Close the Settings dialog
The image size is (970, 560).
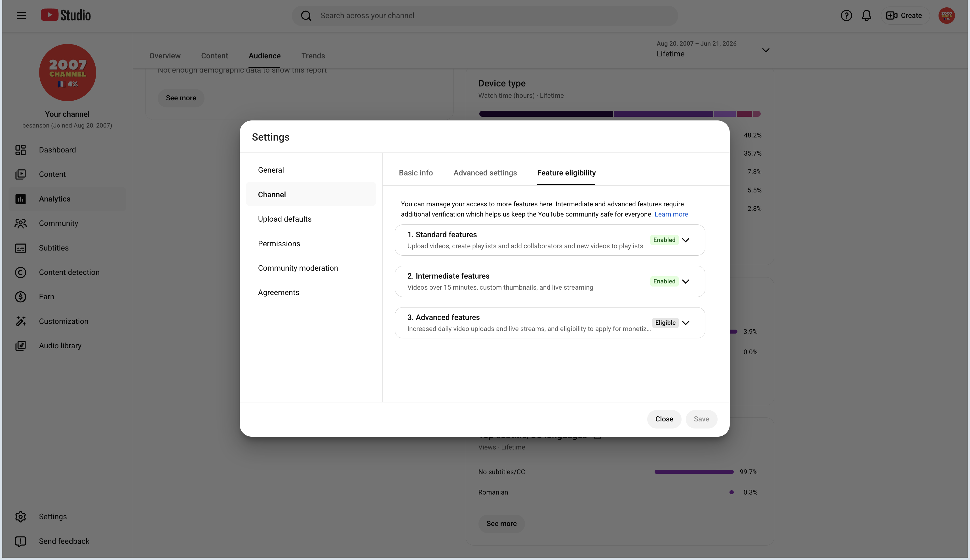(x=664, y=419)
